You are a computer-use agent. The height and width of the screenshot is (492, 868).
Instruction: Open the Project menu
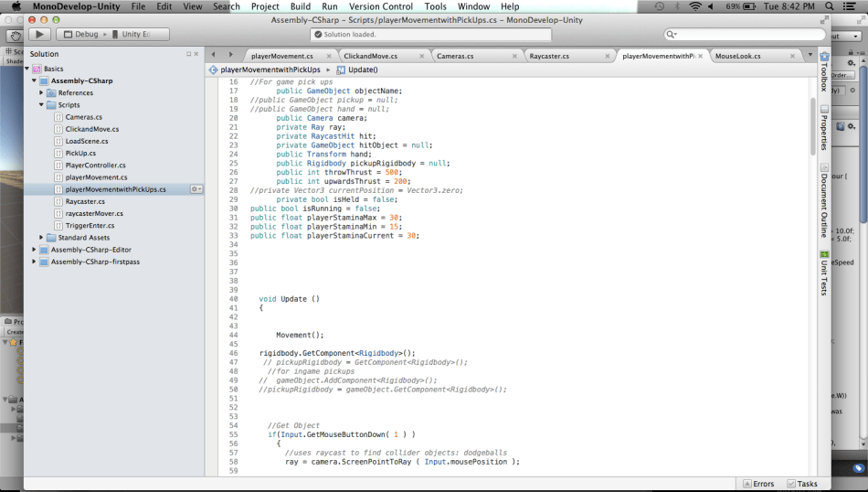tap(265, 6)
